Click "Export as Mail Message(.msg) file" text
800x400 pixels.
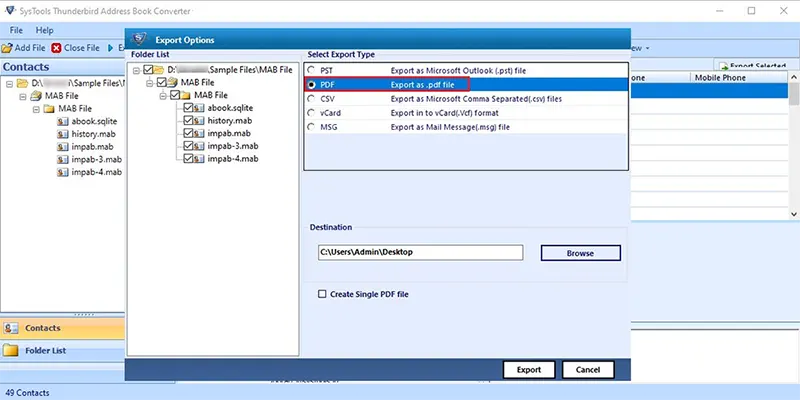(x=450, y=127)
